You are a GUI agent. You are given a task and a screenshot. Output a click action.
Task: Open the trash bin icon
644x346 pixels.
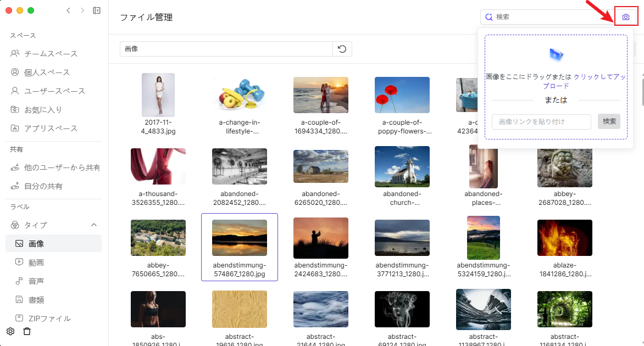coord(27,331)
